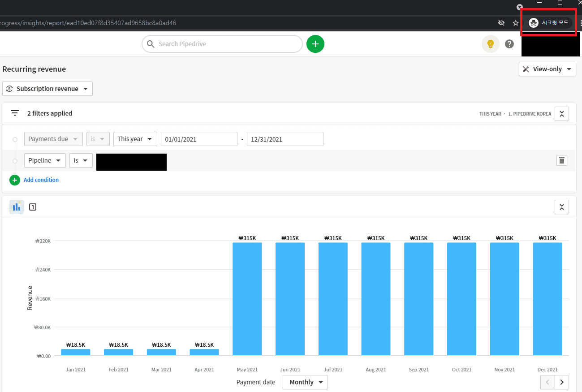
Task: Collapse the filters section
Action: [x=562, y=114]
